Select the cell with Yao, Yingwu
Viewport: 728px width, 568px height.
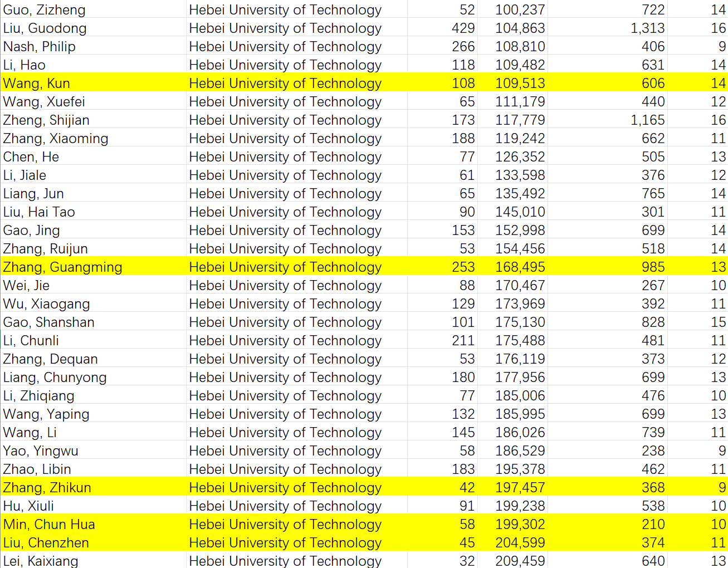(41, 451)
